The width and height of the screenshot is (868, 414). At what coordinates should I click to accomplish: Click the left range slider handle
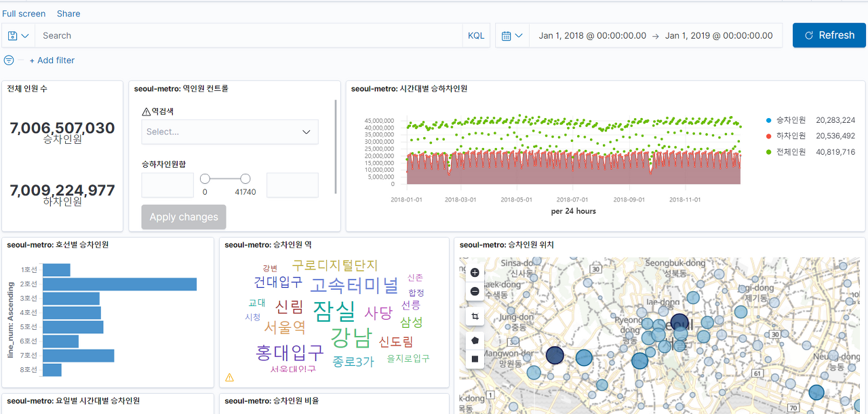pyautogui.click(x=205, y=178)
